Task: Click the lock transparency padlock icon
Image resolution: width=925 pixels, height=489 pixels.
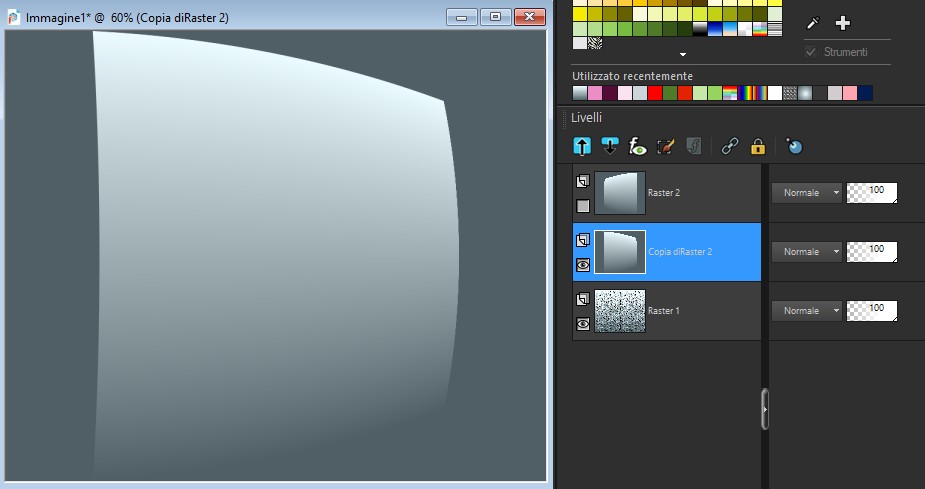Action: click(x=757, y=146)
